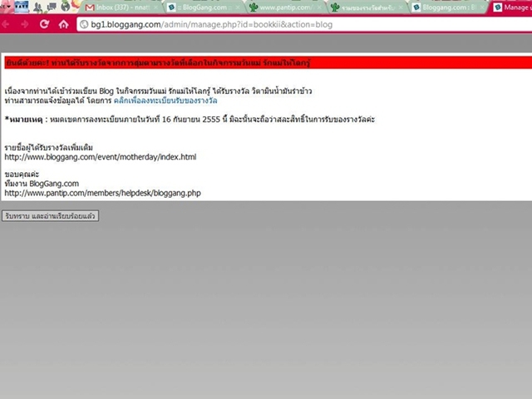Go to the browser Home page
Screen dimensions: 532x399
click(63, 24)
